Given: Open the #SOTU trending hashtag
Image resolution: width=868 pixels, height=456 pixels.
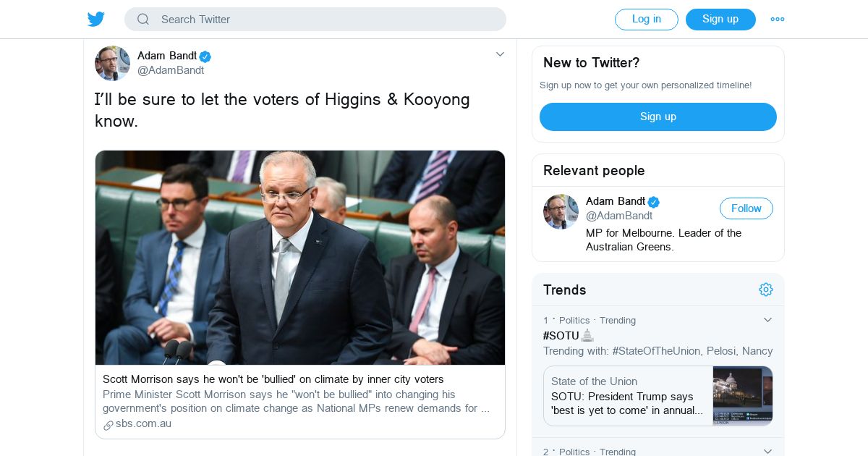Looking at the screenshot, I should [x=561, y=336].
